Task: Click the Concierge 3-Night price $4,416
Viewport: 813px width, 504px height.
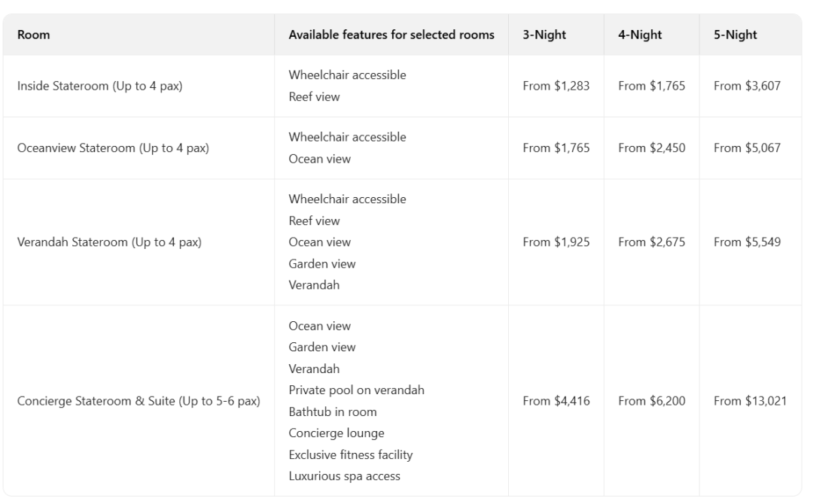Action: [x=556, y=401]
